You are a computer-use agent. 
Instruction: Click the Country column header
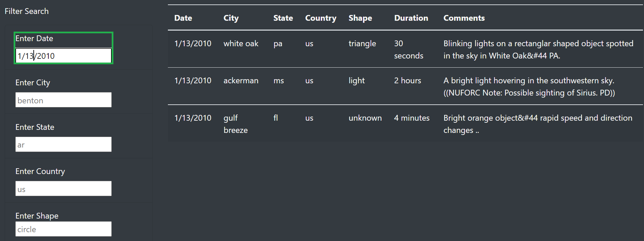(x=320, y=18)
